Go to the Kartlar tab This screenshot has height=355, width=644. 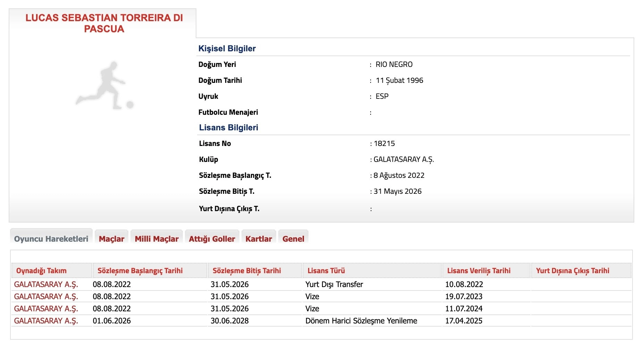pos(259,239)
